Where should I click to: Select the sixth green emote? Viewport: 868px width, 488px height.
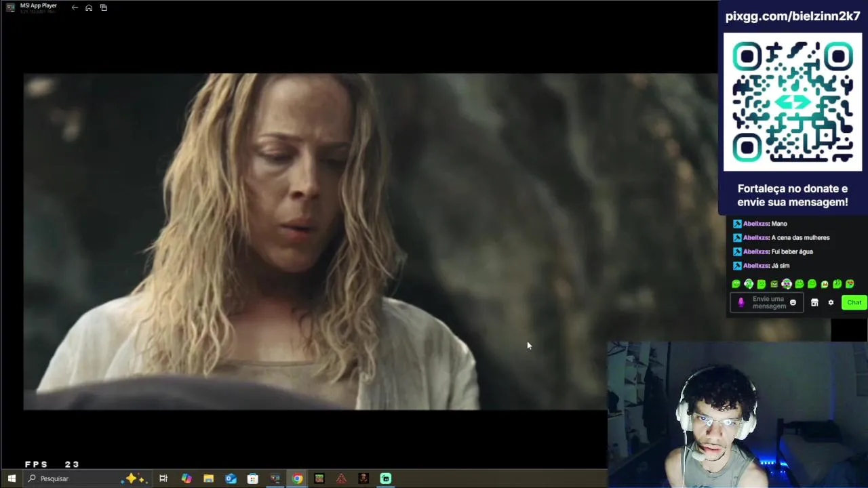point(800,284)
